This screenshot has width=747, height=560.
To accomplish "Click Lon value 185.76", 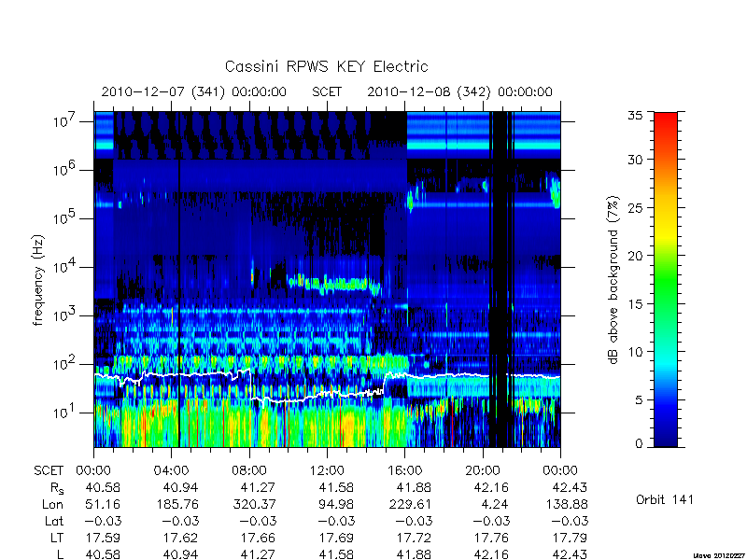I will [177, 504].
